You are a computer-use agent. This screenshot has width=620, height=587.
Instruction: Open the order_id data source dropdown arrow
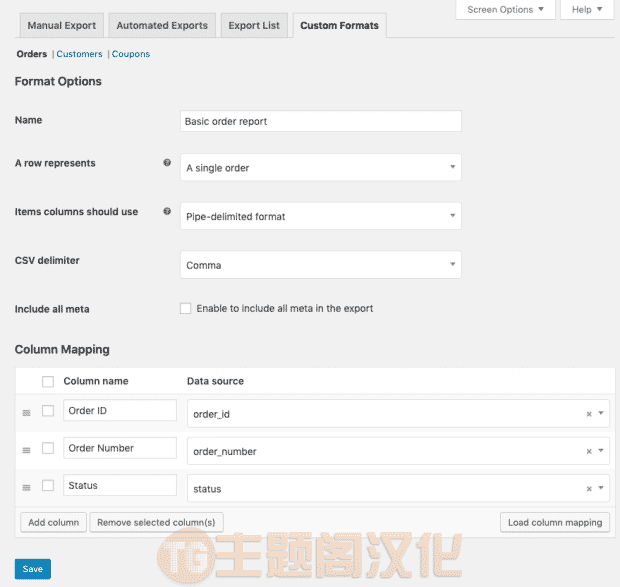pos(601,413)
